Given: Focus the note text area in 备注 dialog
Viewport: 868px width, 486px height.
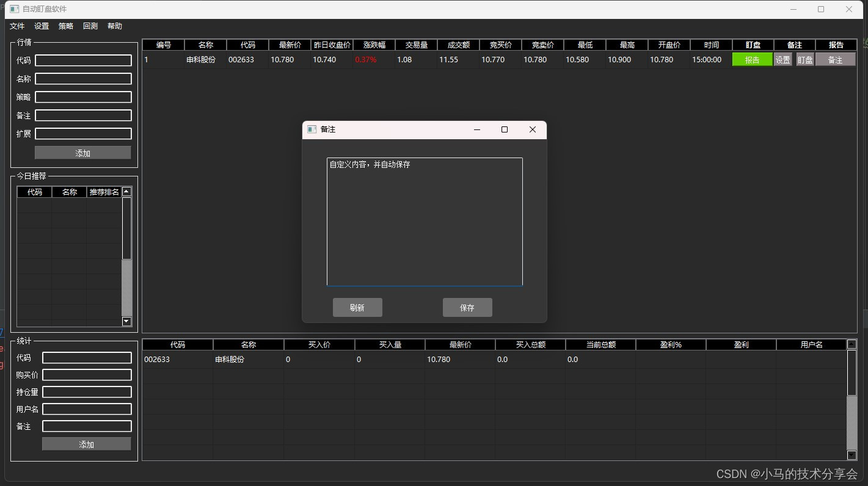Looking at the screenshot, I should [425, 222].
